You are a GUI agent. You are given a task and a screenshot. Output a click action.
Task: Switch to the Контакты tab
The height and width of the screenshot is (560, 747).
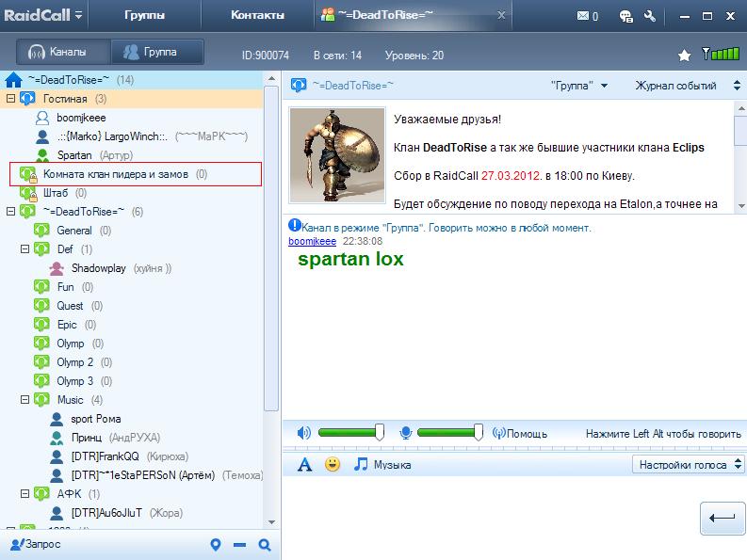257,15
